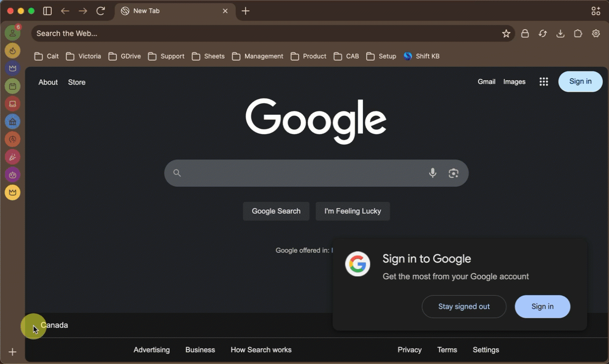Start voice search with microphone
Screen dimensions: 609x364
(432, 173)
